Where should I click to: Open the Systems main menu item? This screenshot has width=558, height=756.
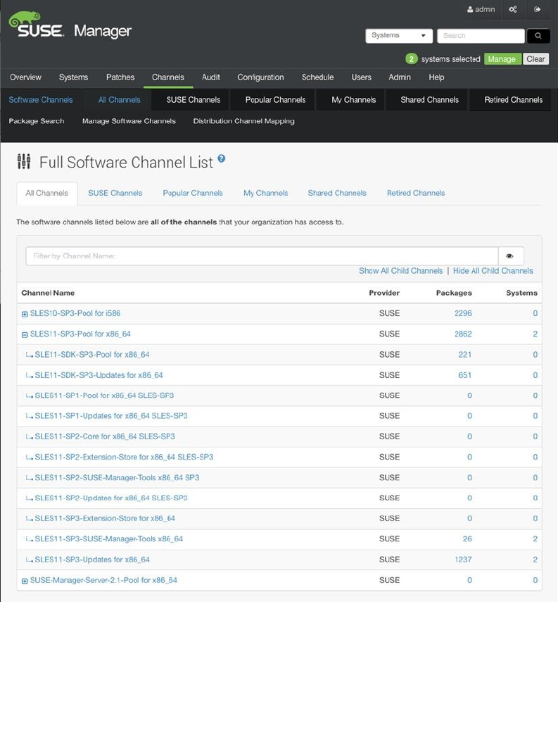pyautogui.click(x=73, y=77)
